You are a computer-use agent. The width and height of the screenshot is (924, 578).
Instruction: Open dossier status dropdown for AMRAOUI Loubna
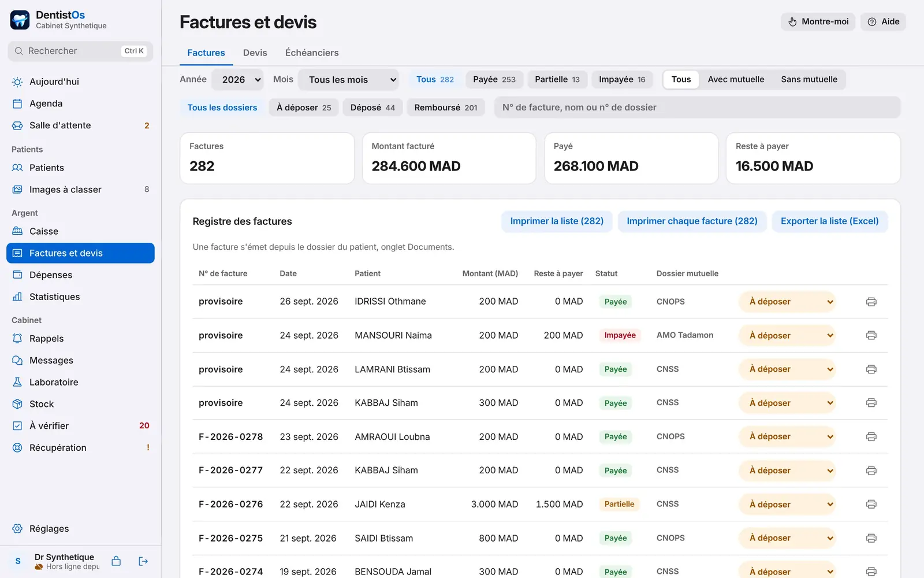pos(787,437)
